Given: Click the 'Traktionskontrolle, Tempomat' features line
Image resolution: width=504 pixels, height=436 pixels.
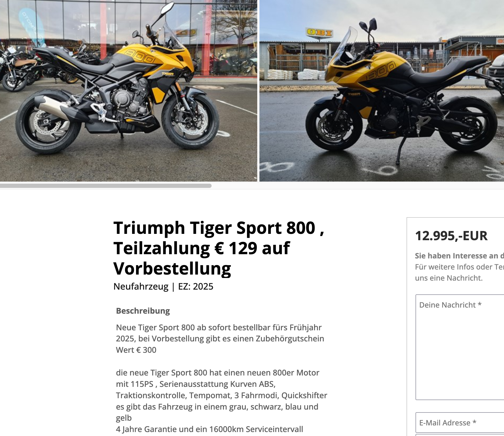Looking at the screenshot, I should tap(222, 395).
